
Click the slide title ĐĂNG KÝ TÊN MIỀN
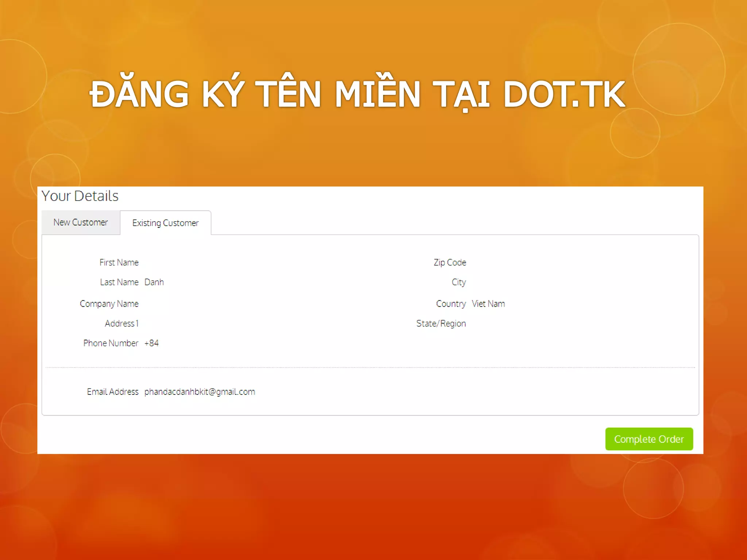pyautogui.click(x=255, y=94)
